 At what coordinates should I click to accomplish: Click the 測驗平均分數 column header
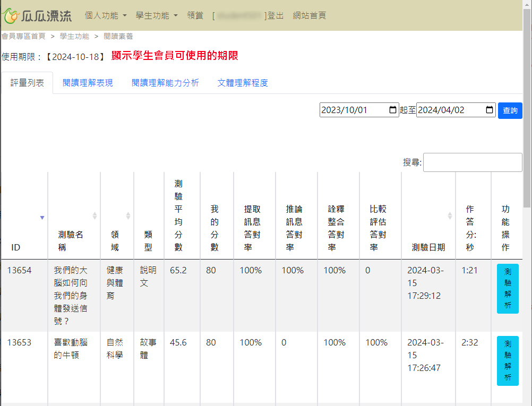[182, 215]
